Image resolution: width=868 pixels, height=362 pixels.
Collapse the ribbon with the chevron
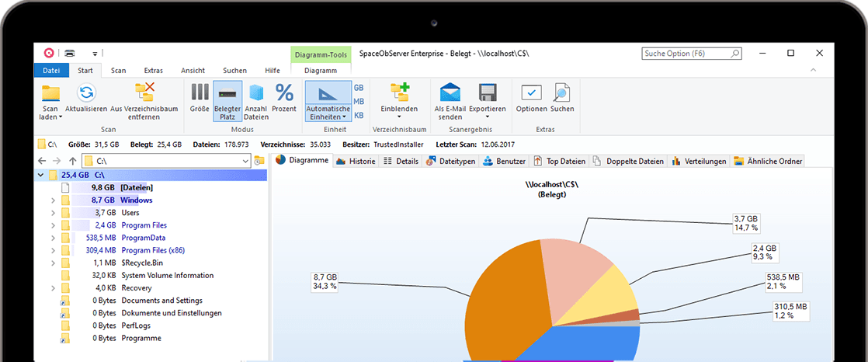(x=813, y=70)
